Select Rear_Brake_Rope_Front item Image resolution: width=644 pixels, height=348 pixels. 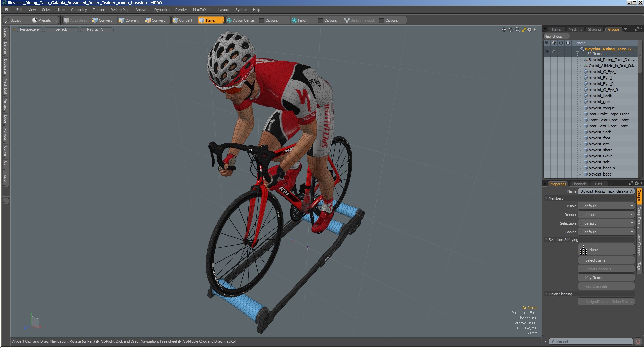[x=609, y=114]
